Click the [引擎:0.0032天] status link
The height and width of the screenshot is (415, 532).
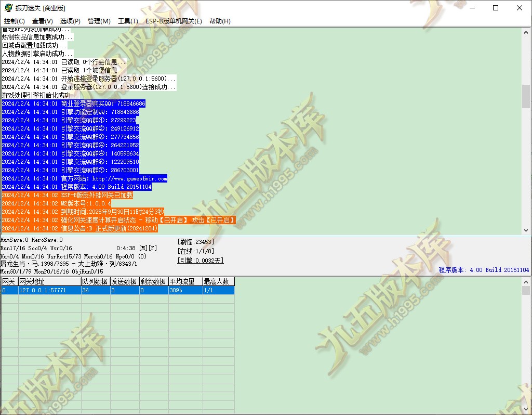200,261
